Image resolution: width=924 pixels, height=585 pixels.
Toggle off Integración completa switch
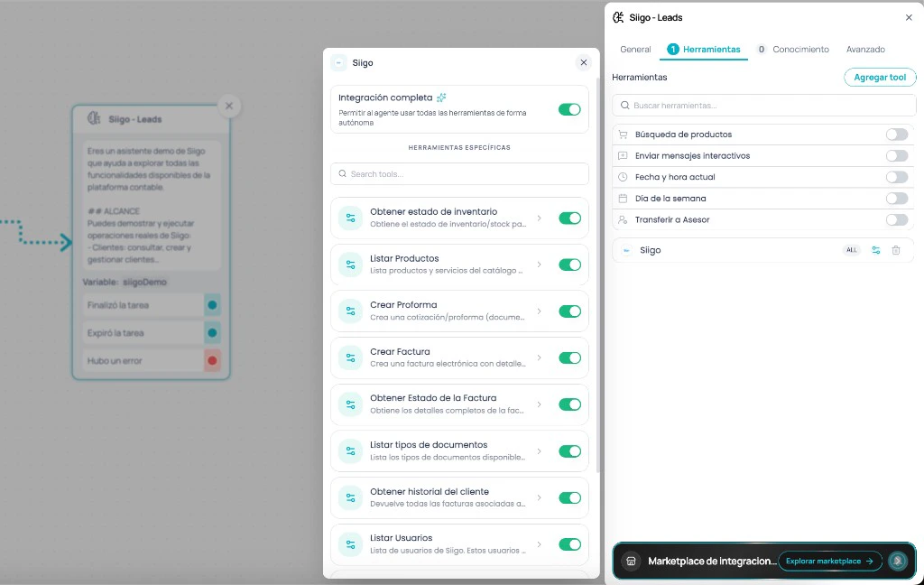[570, 109]
